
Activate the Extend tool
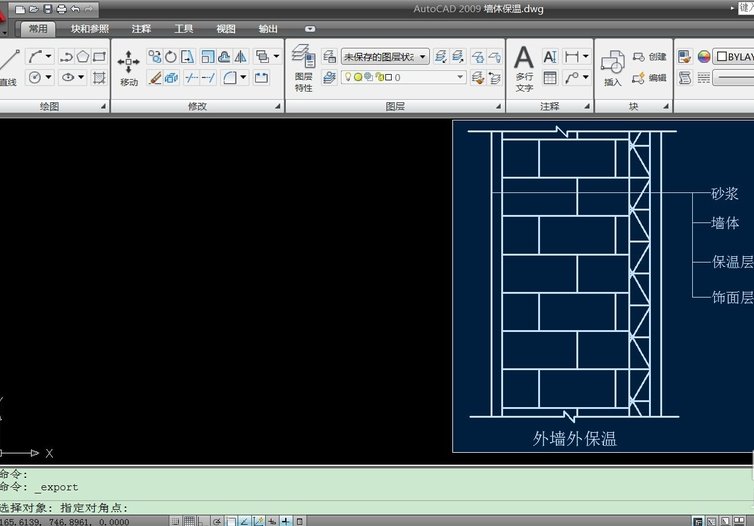(208, 77)
